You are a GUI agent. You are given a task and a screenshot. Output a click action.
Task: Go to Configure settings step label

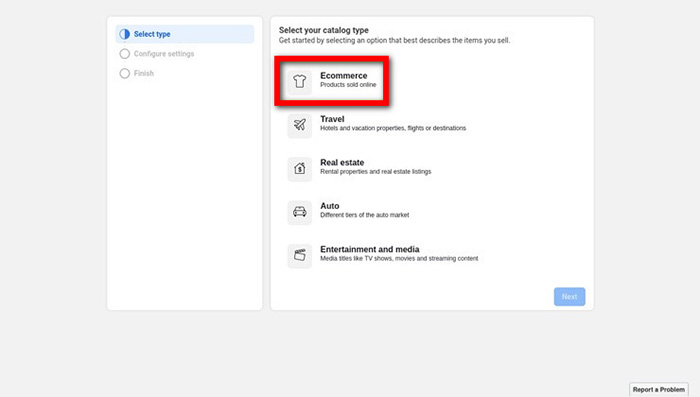pos(164,54)
